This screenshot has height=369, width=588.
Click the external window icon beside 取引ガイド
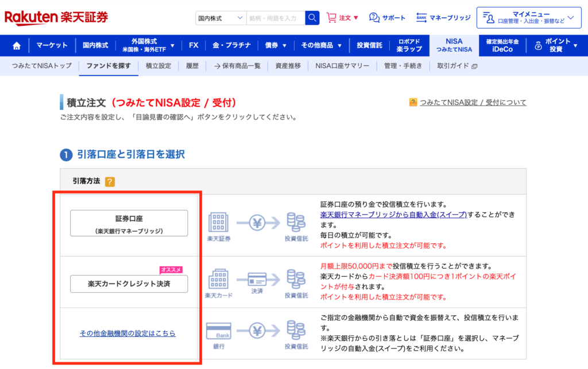pos(474,67)
